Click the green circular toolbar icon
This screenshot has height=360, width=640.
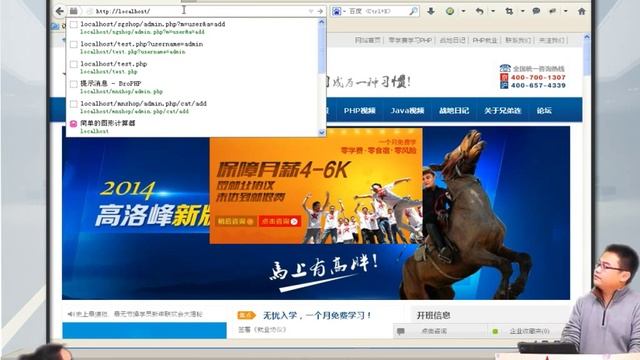pyautogui.click(x=450, y=11)
